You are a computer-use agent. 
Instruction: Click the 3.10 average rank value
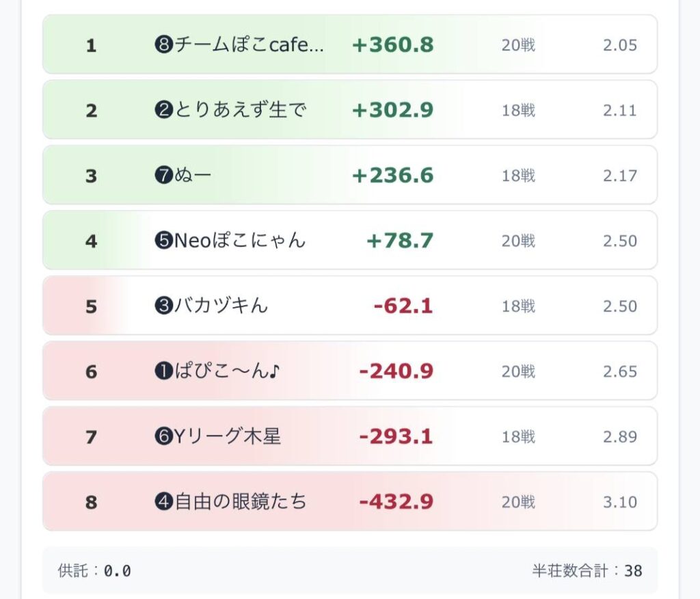pos(619,502)
